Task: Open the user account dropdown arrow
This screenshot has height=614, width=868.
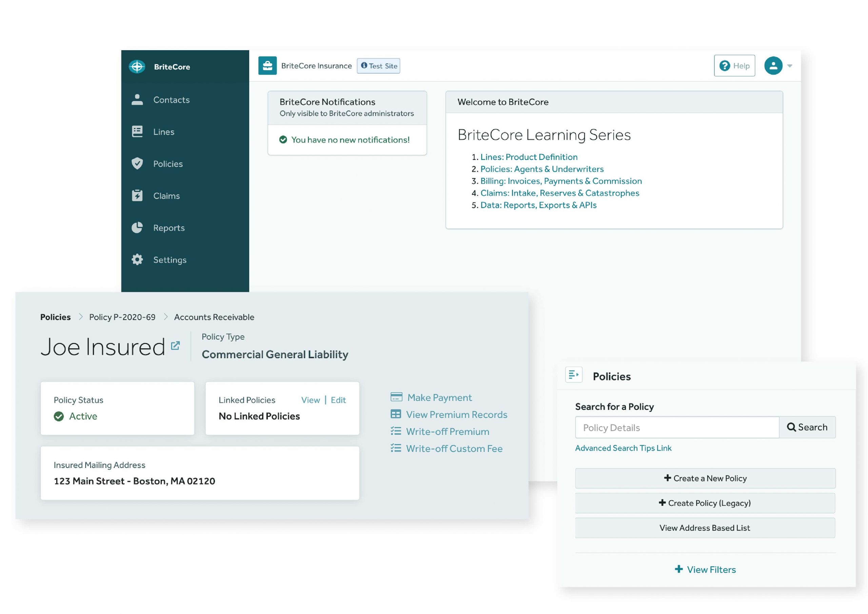Action: 789,66
